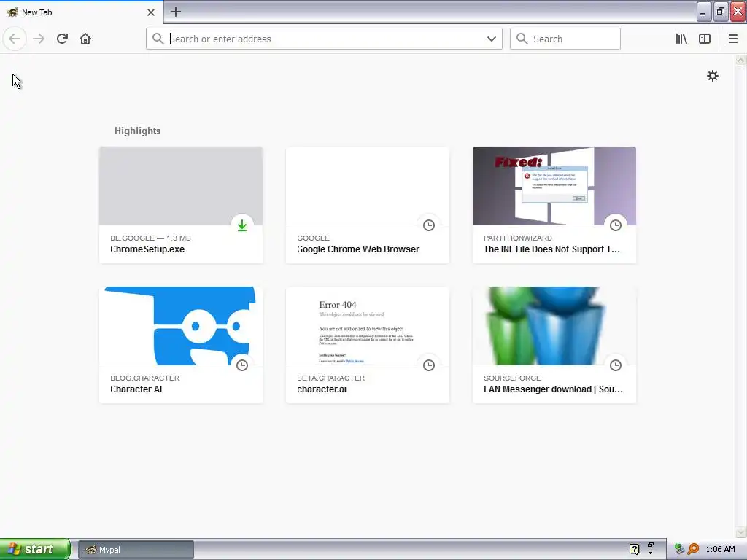This screenshot has width=747, height=560.
Task: Minimize the Mypal browser window
Action: (704, 12)
